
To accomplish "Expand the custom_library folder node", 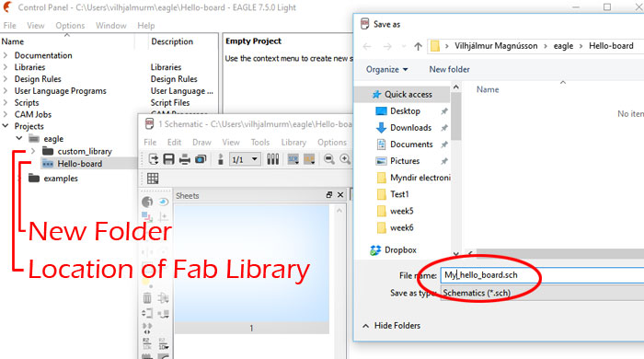I will click(33, 151).
